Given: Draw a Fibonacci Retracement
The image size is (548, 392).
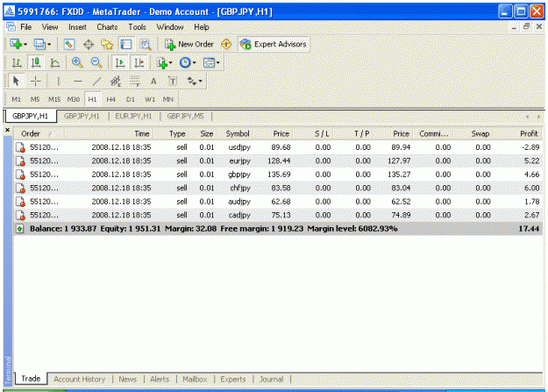Looking at the screenshot, I should coord(135,82).
